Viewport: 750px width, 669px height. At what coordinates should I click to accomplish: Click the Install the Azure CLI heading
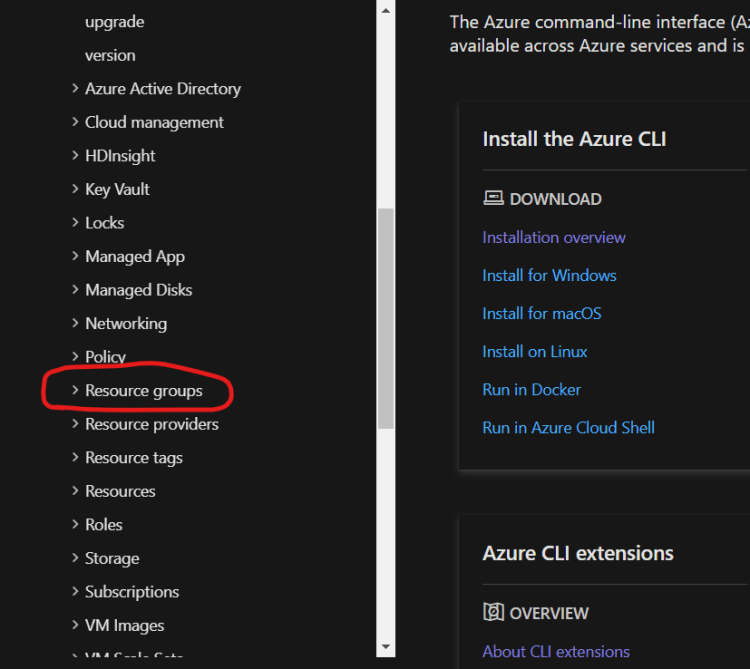[574, 139]
